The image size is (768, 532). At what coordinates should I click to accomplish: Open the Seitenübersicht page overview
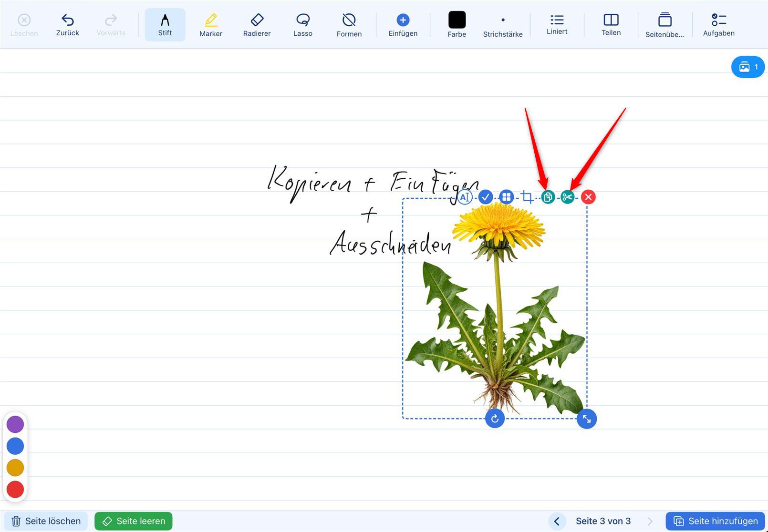coord(664,25)
